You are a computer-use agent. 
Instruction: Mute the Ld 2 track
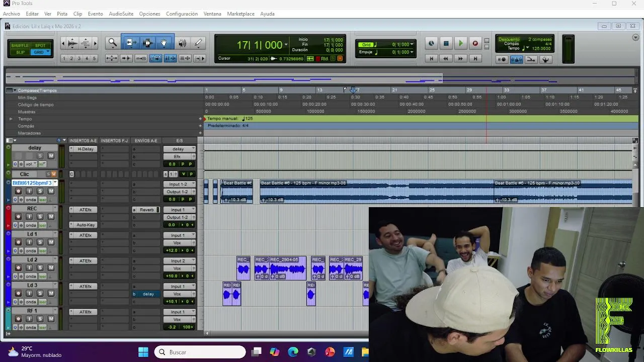(51, 268)
